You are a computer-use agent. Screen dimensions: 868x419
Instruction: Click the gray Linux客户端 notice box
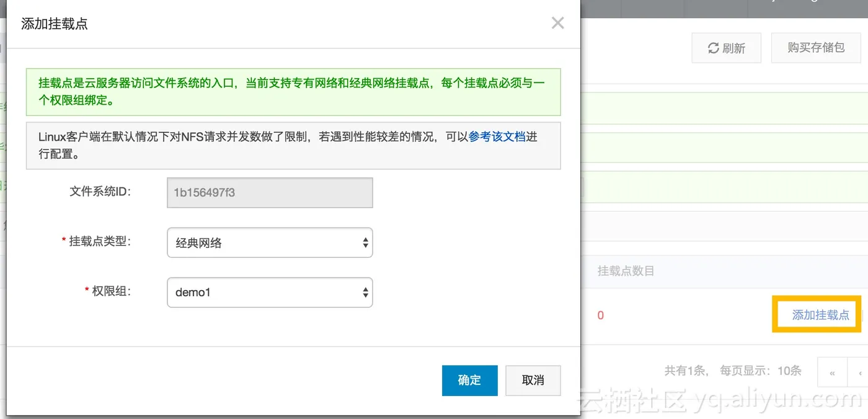[x=293, y=146]
